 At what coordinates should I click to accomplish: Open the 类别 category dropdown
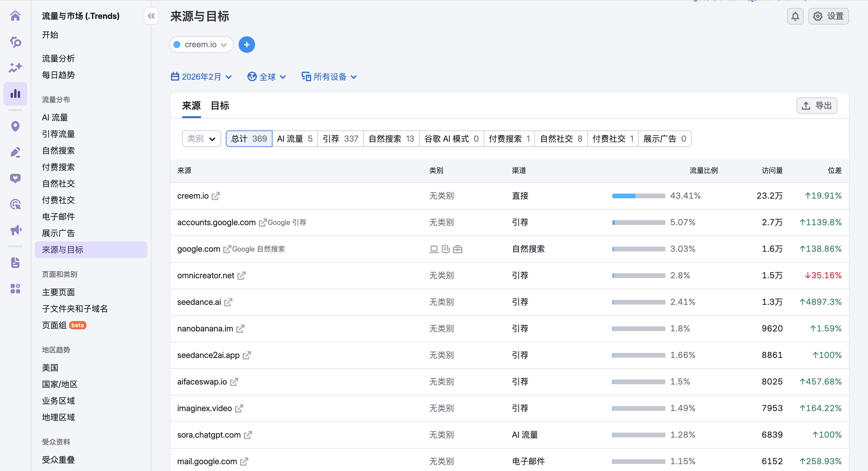pos(201,139)
